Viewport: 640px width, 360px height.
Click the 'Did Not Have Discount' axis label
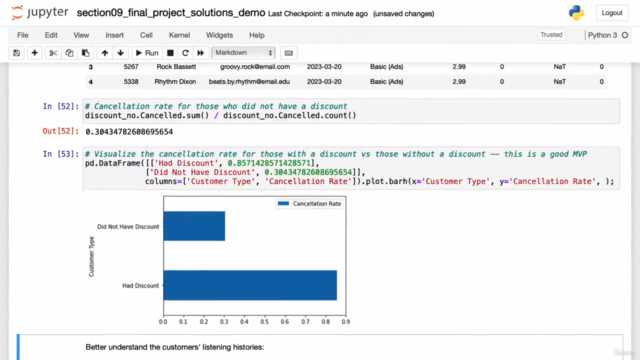coord(128,227)
